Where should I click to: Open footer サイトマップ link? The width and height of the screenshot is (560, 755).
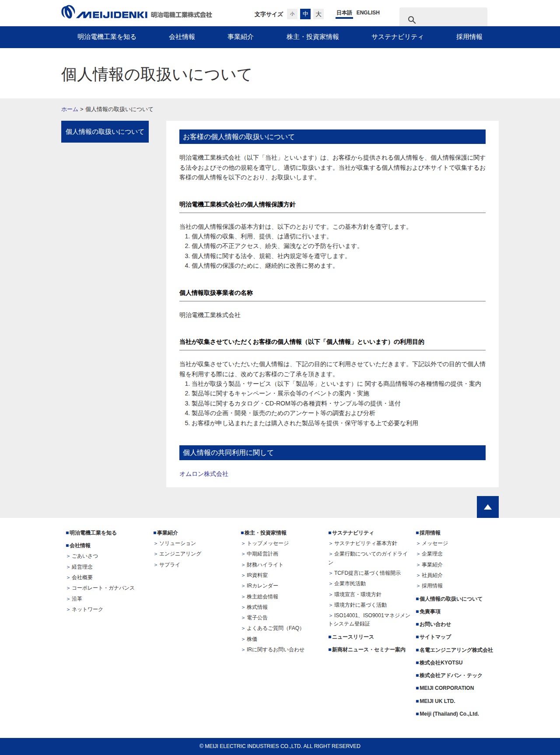(435, 637)
